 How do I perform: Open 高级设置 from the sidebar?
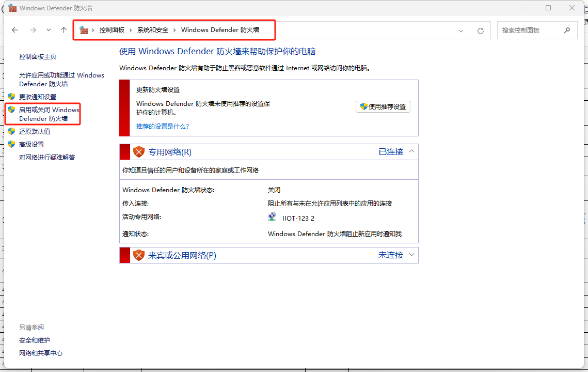(31, 144)
